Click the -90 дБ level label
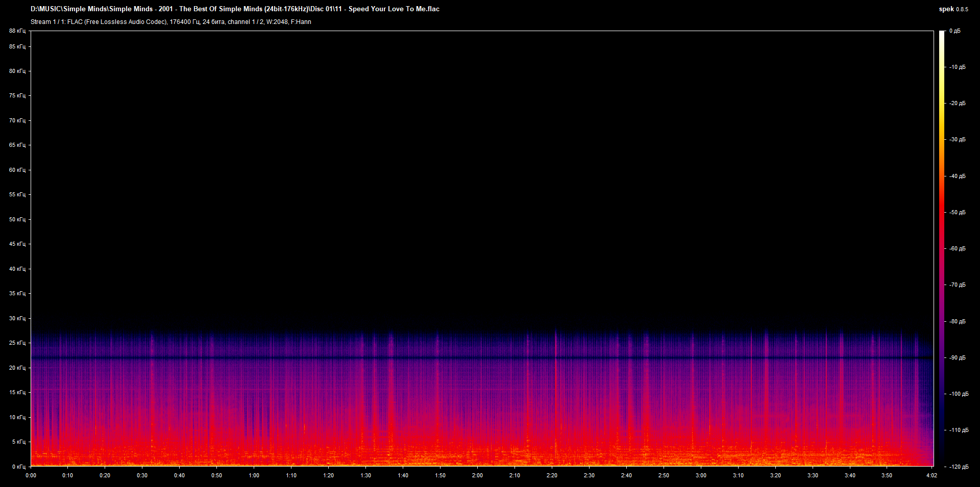 [x=958, y=357]
